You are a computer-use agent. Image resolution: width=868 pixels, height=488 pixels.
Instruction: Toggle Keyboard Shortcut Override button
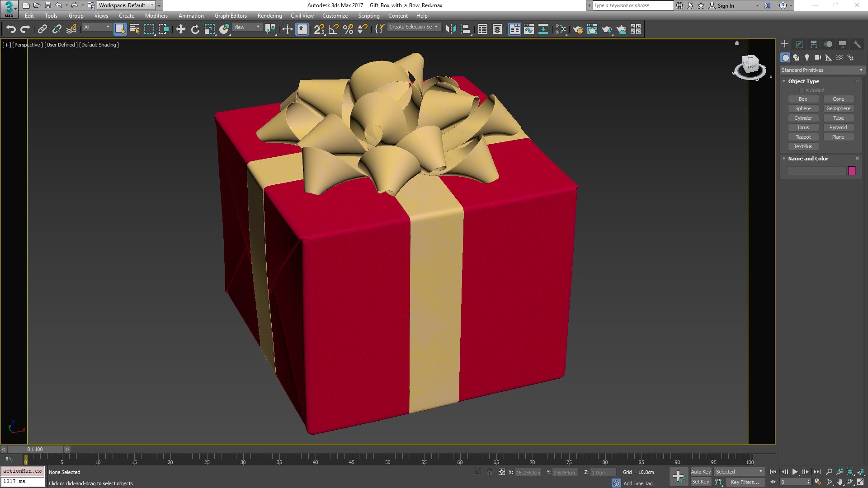pyautogui.click(x=302, y=29)
